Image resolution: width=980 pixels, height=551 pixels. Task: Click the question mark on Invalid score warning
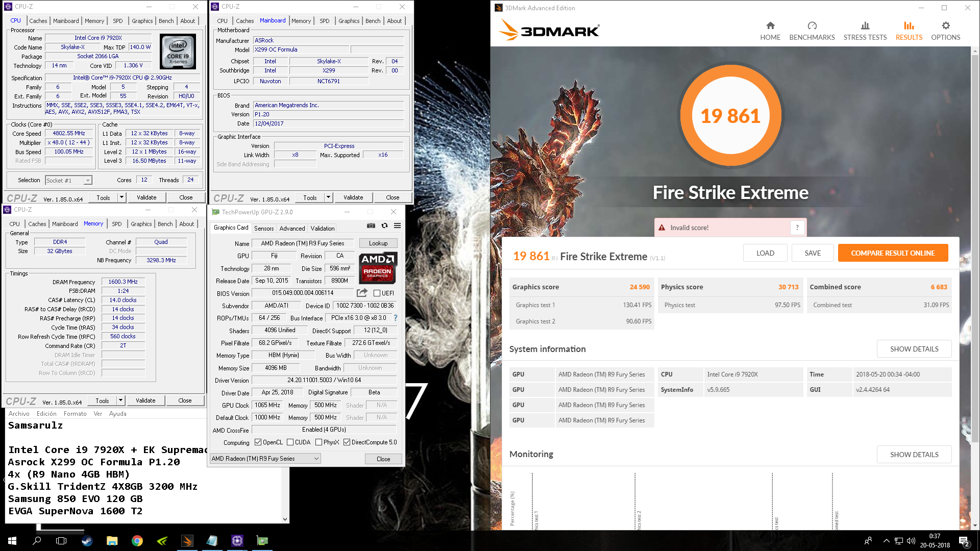tap(797, 228)
